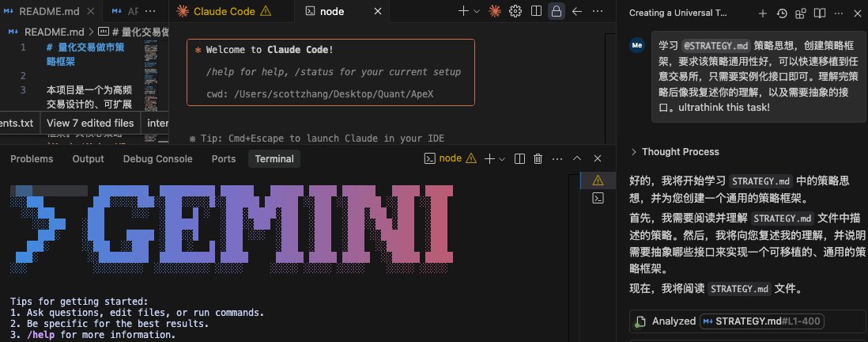Viewport: 868px width, 342px height.
Task: Start a new chat with plus icon
Action: (763, 13)
